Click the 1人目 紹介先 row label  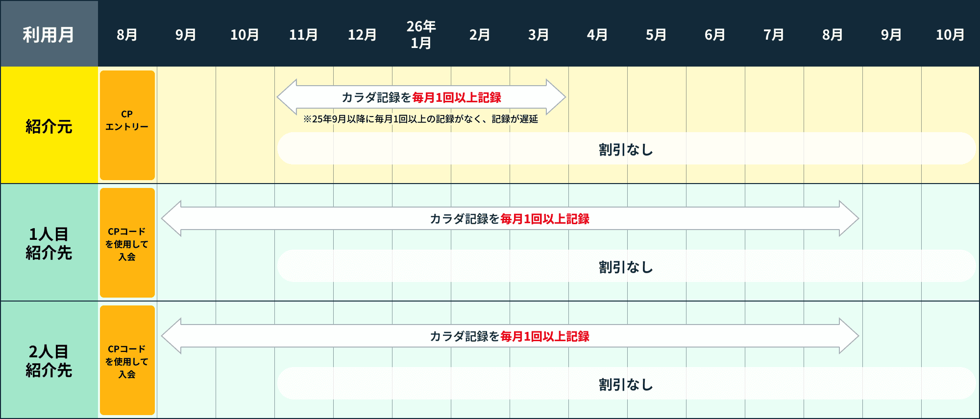click(x=49, y=243)
